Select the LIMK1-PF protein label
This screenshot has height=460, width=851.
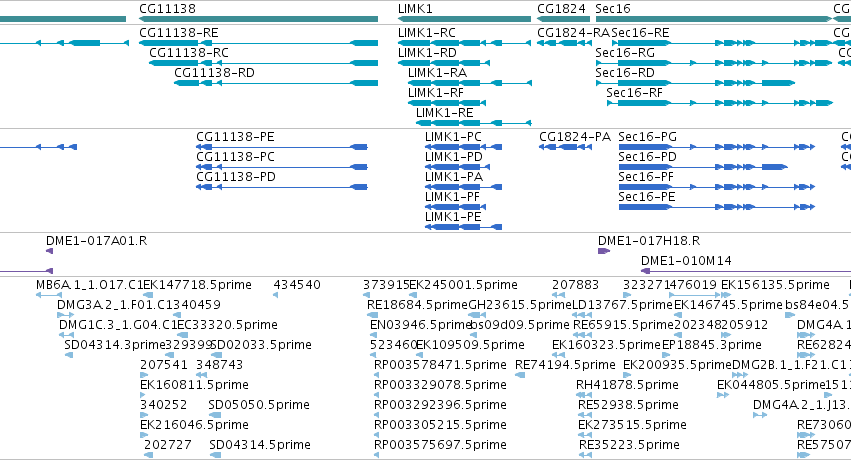point(452,197)
